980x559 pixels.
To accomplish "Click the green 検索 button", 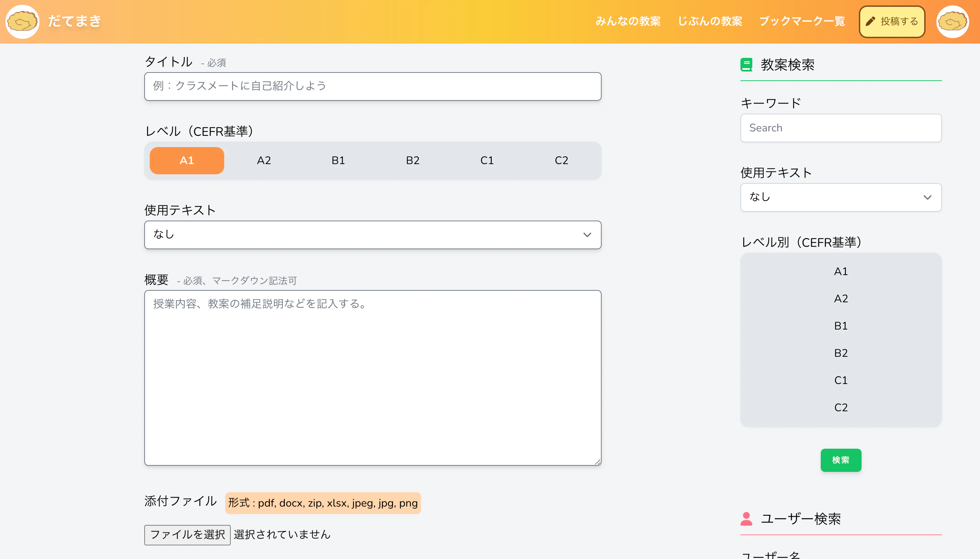I will [x=841, y=460].
